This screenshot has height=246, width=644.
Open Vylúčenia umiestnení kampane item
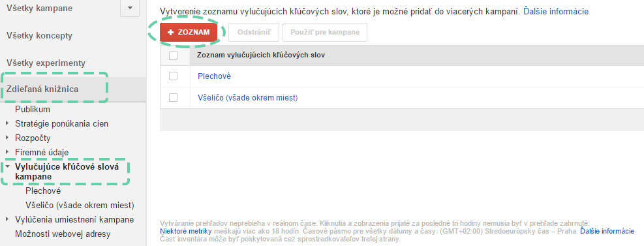[x=74, y=219]
